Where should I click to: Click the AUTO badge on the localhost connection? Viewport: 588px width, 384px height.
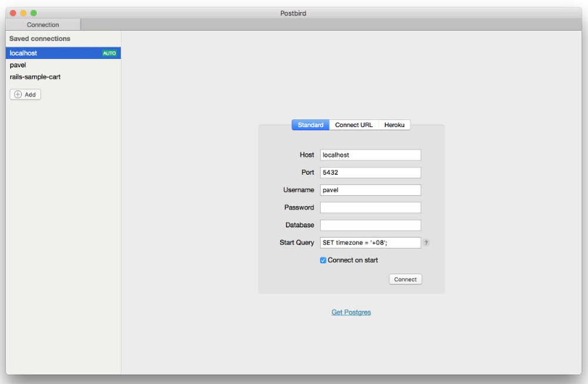pos(109,52)
